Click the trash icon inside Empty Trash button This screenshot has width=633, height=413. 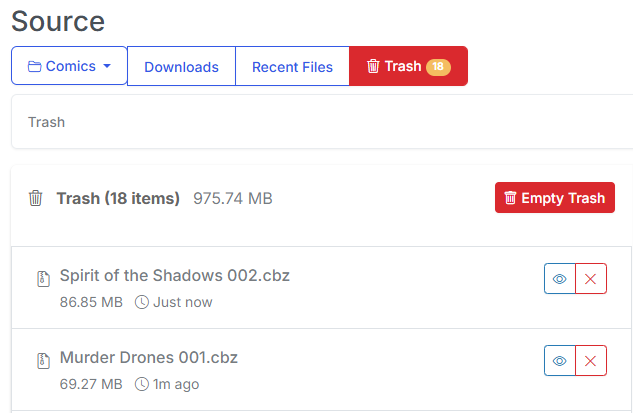pyautogui.click(x=510, y=198)
